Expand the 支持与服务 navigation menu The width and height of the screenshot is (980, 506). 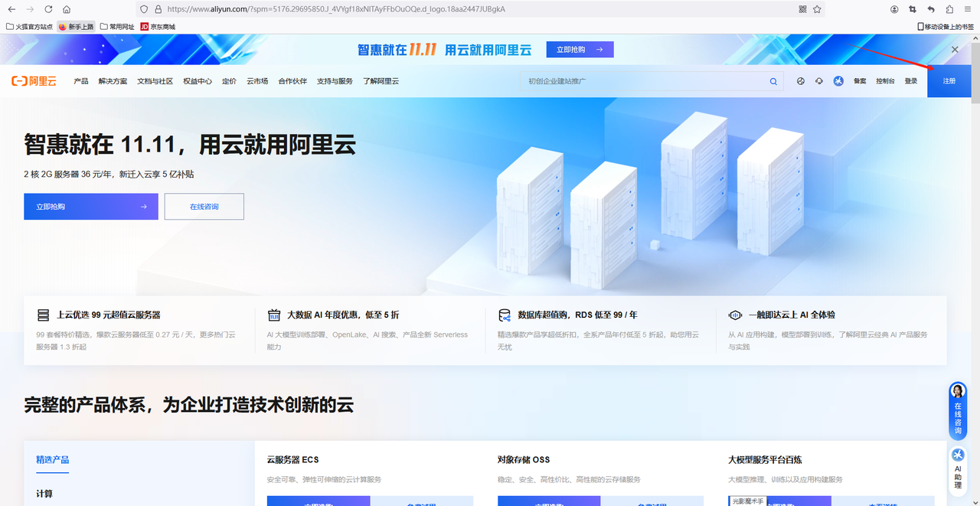[335, 81]
